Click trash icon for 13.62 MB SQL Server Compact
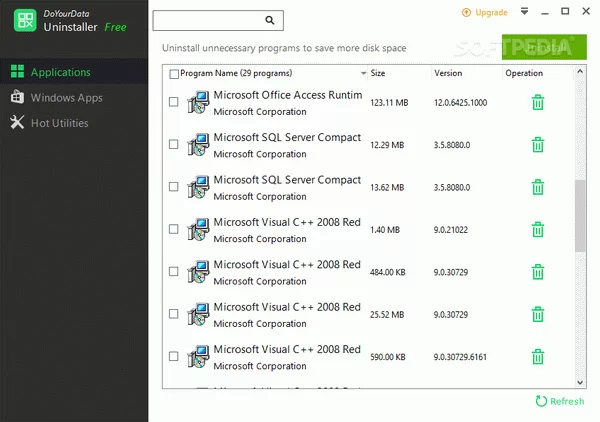The image size is (600, 422). [x=538, y=187]
